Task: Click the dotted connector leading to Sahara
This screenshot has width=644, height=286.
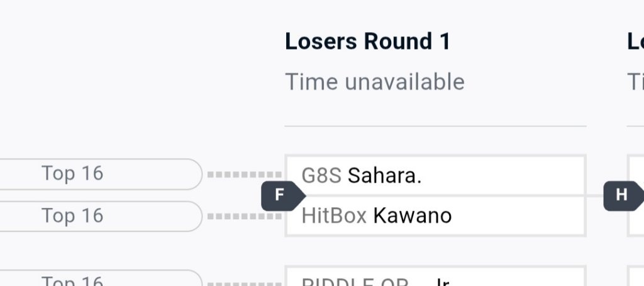Action: click(244, 174)
